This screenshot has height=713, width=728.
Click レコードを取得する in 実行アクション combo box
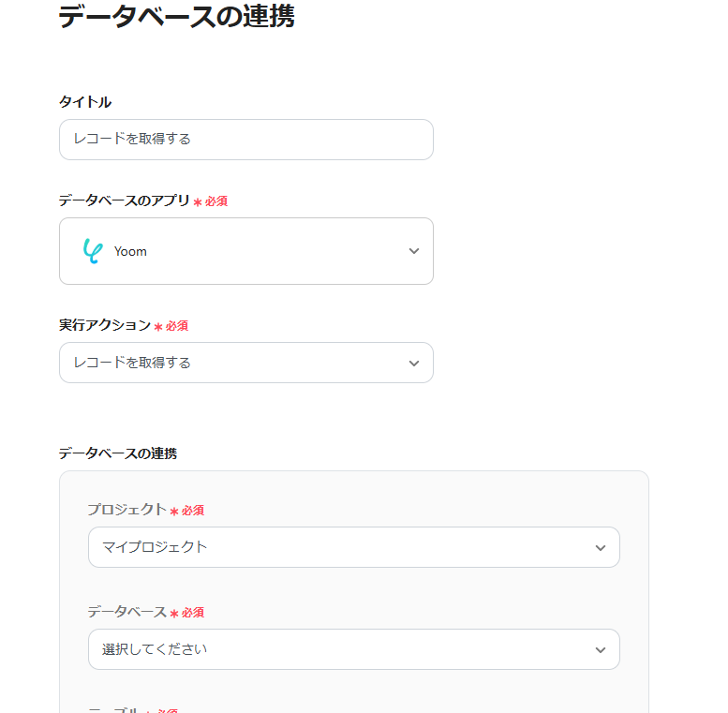click(132, 363)
